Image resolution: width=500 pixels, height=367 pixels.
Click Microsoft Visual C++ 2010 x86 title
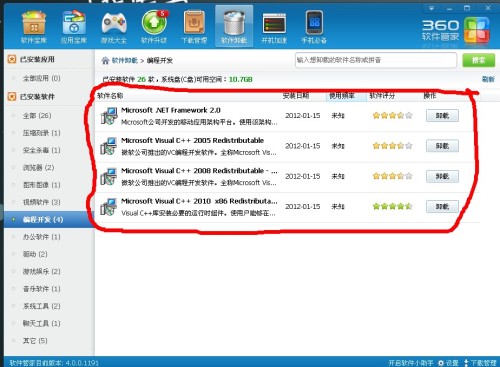(x=199, y=201)
